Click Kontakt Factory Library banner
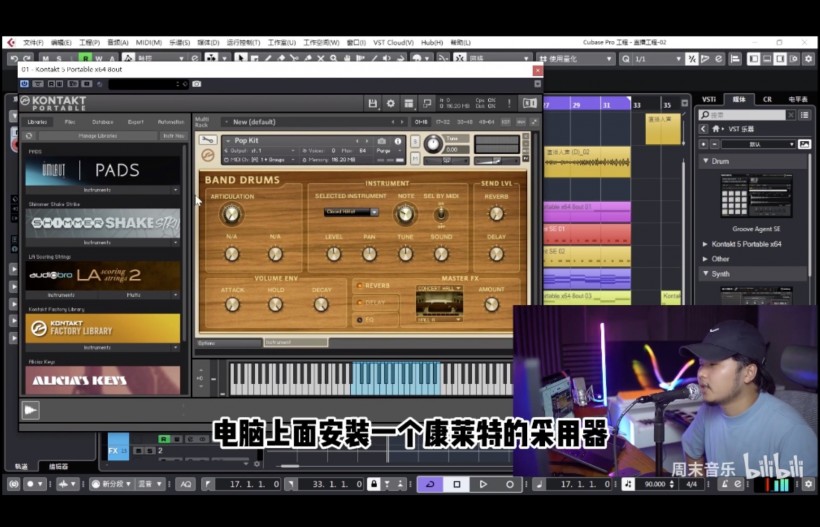This screenshot has height=527, width=820. (x=102, y=328)
